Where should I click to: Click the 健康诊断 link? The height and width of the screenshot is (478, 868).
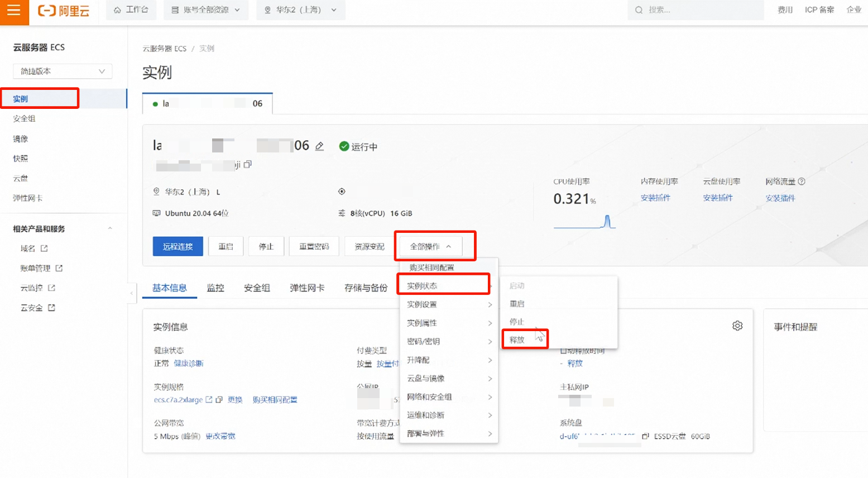pos(189,364)
